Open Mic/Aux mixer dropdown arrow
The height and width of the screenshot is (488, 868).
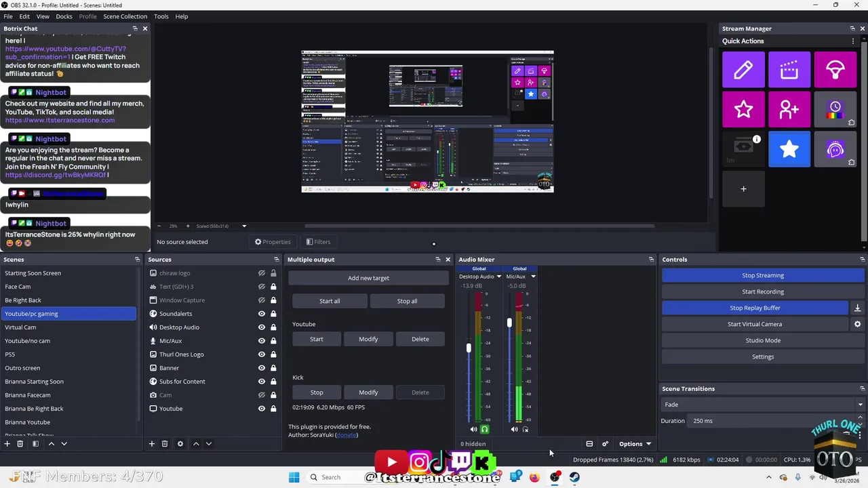[532, 277]
